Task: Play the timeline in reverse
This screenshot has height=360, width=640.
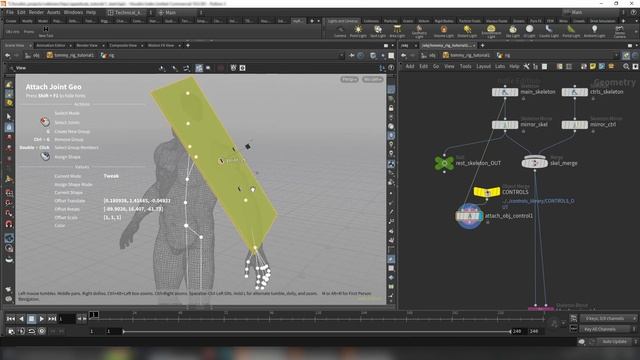Action: pos(21,319)
